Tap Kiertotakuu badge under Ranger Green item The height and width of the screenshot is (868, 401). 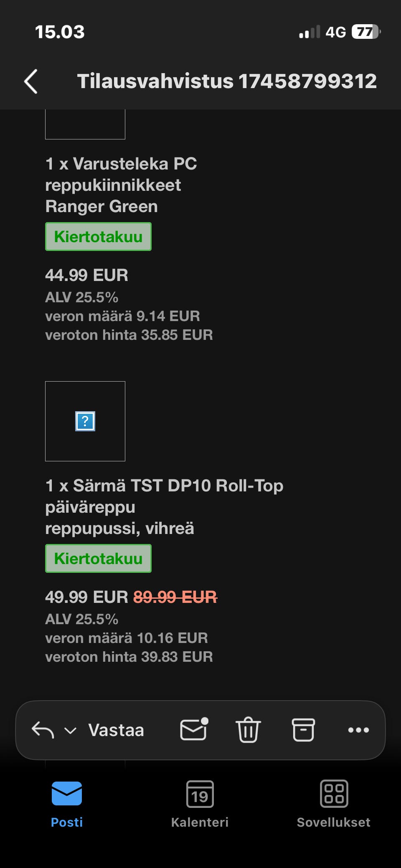click(x=98, y=237)
